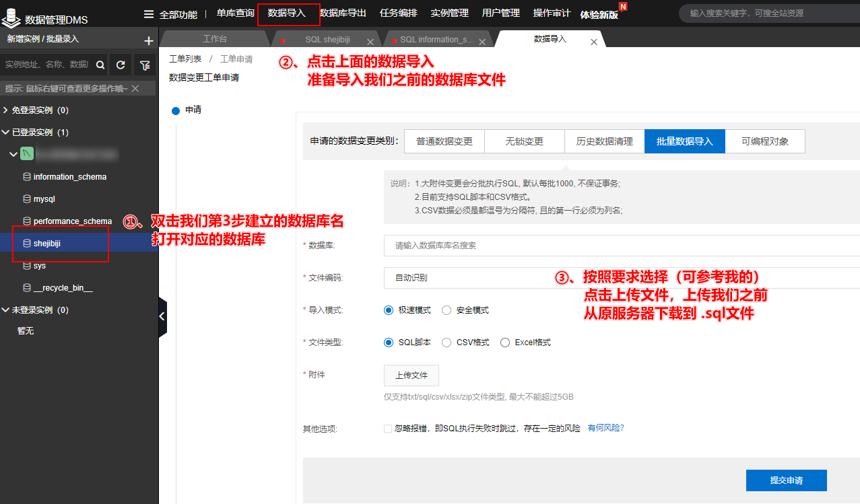This screenshot has height=504, width=860.
Task: Collapse 未登录实例 group
Action: click(6, 310)
